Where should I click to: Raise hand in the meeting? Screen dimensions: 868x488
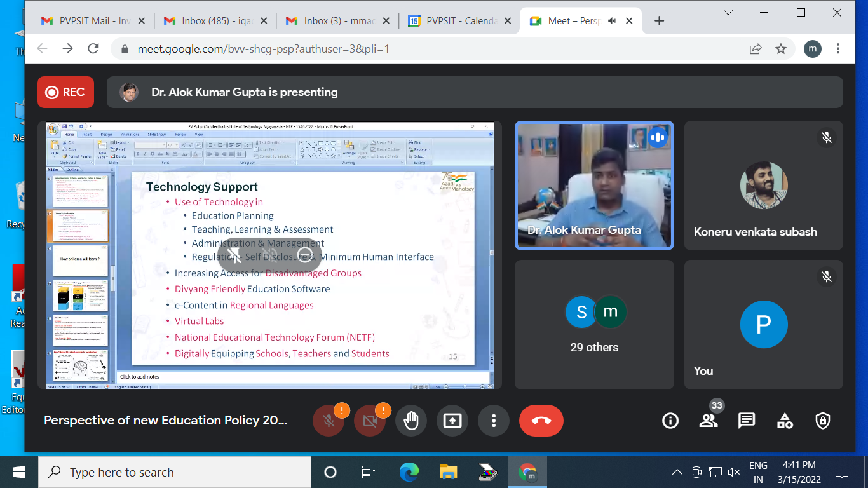411,421
